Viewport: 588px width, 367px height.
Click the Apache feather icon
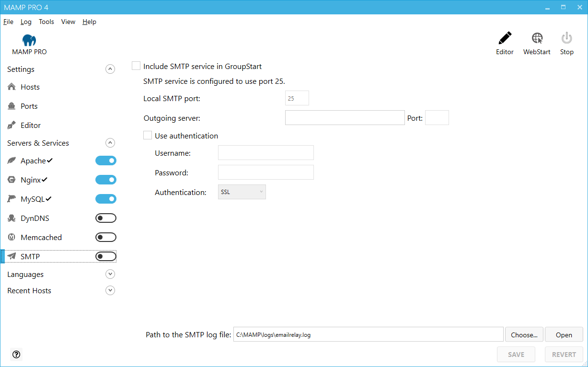[12, 161]
